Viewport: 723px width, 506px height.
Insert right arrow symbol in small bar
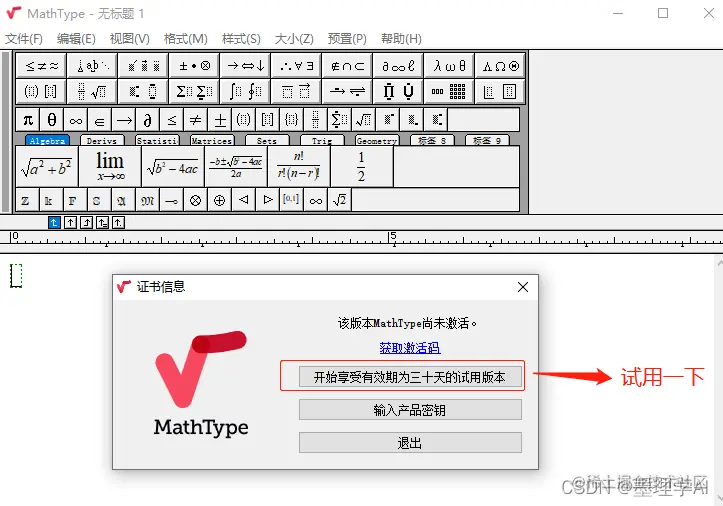(124, 120)
